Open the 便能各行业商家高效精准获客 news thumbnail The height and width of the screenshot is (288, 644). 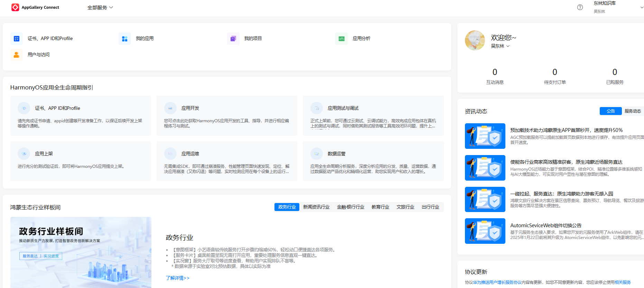click(x=485, y=168)
